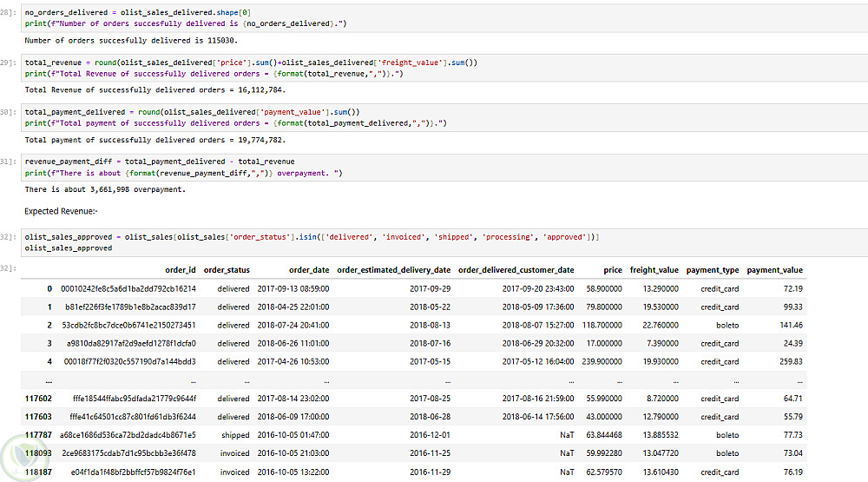The image size is (868, 482).
Task: Click payment value 259.83
Action: coord(791,362)
